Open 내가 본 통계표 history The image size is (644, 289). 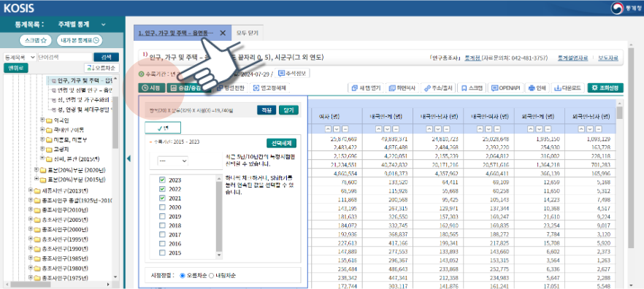[x=80, y=40]
